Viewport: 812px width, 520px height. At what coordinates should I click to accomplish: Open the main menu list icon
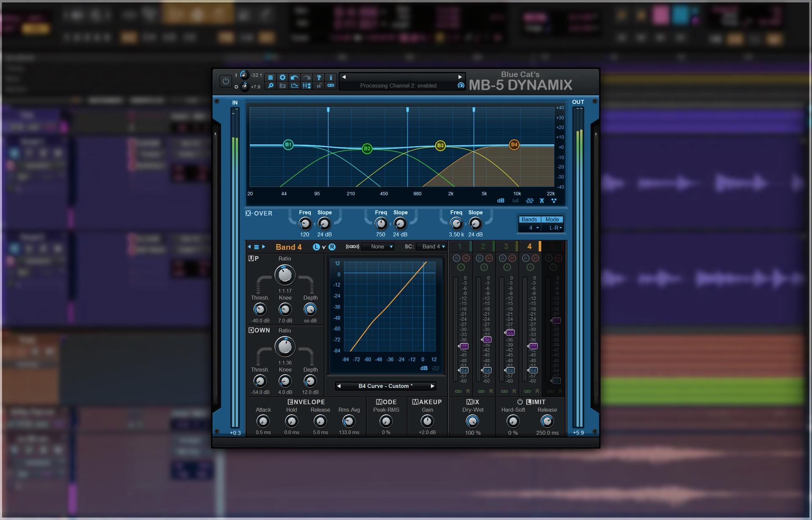tap(270, 77)
